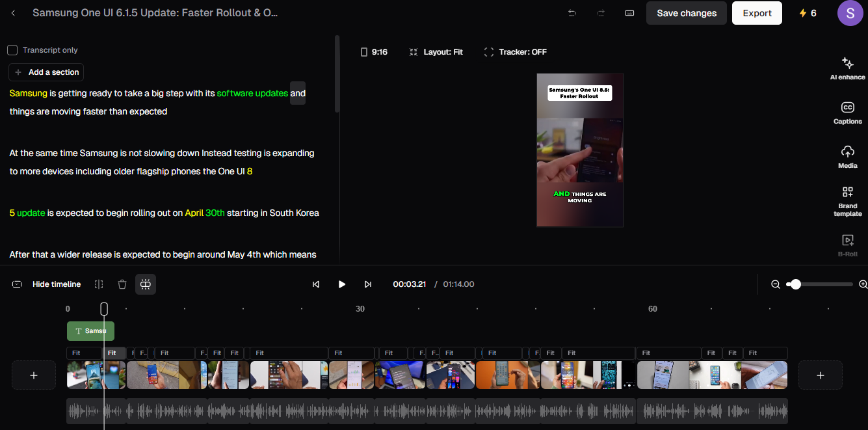
Task: Click green 'software updates' in transcript
Action: [x=252, y=93]
